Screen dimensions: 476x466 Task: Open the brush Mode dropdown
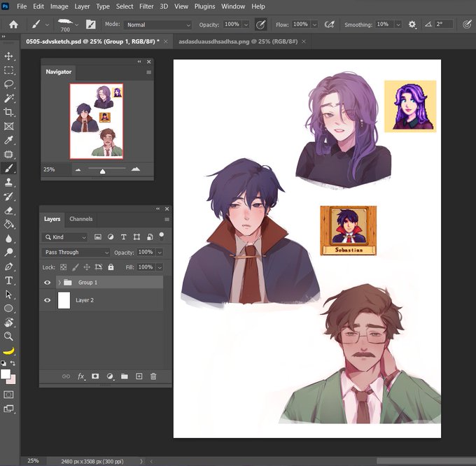point(158,25)
